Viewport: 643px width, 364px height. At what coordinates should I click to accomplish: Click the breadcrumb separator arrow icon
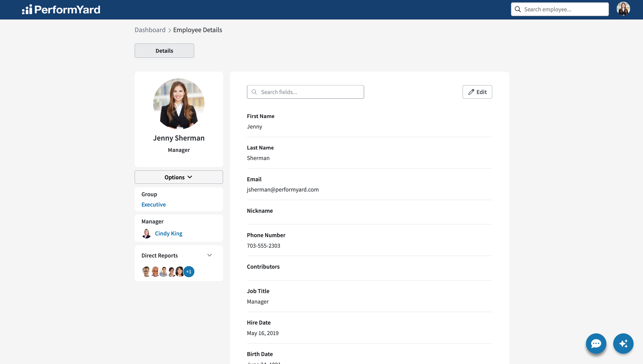pyautogui.click(x=170, y=30)
